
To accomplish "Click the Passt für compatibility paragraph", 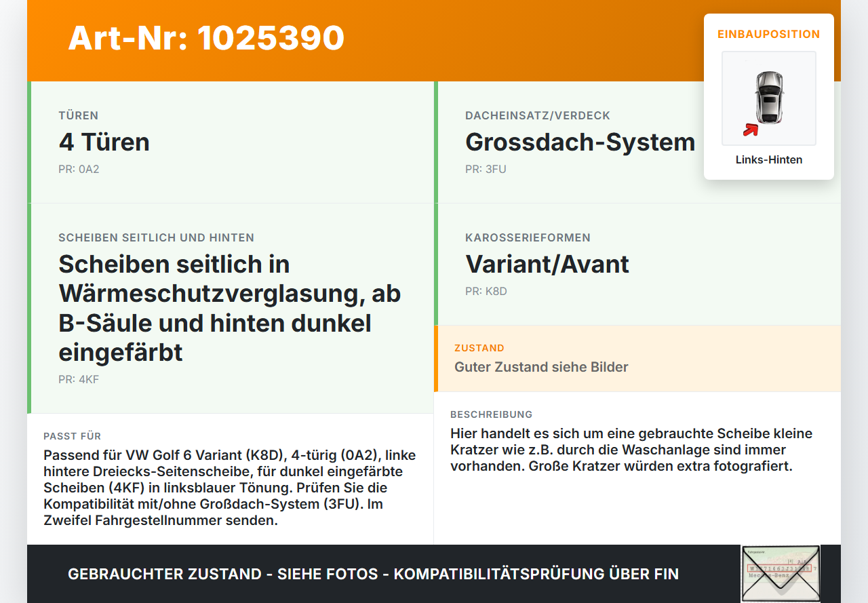I will [x=230, y=488].
